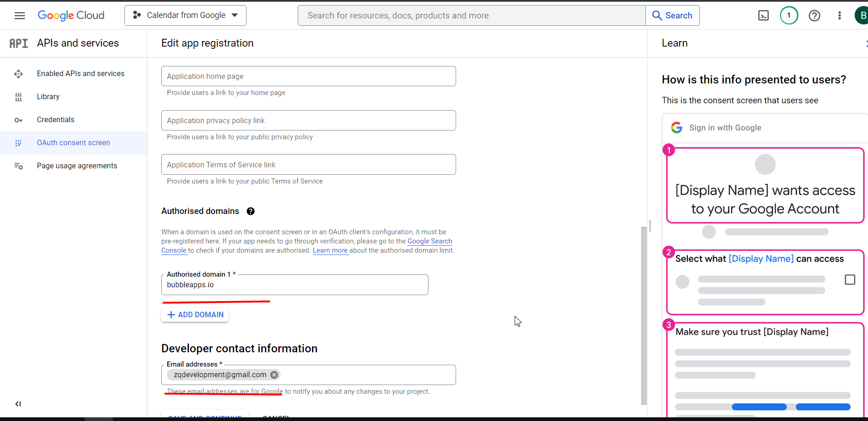Screen dimensions: 868x421
Task: Go to the Credentials page
Action: pos(55,120)
